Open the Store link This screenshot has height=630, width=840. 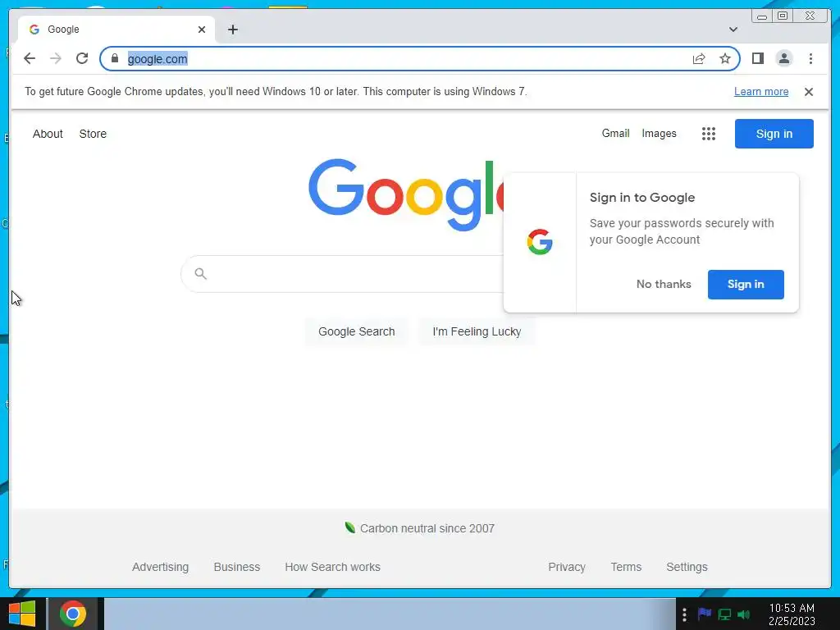(x=93, y=134)
